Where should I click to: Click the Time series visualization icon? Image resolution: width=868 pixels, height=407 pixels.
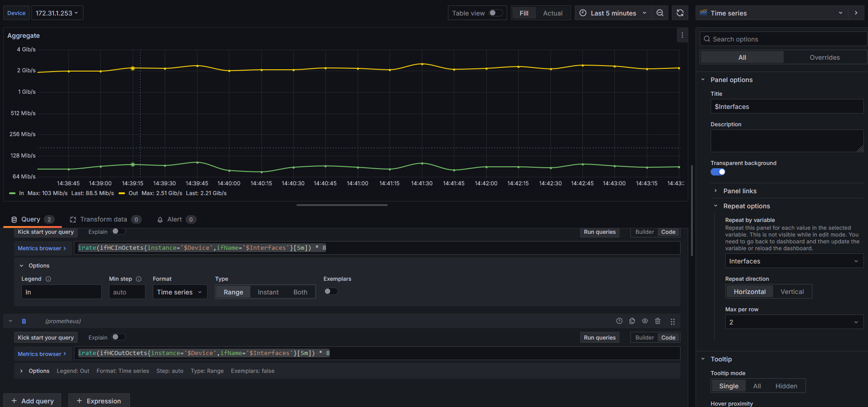tap(703, 13)
